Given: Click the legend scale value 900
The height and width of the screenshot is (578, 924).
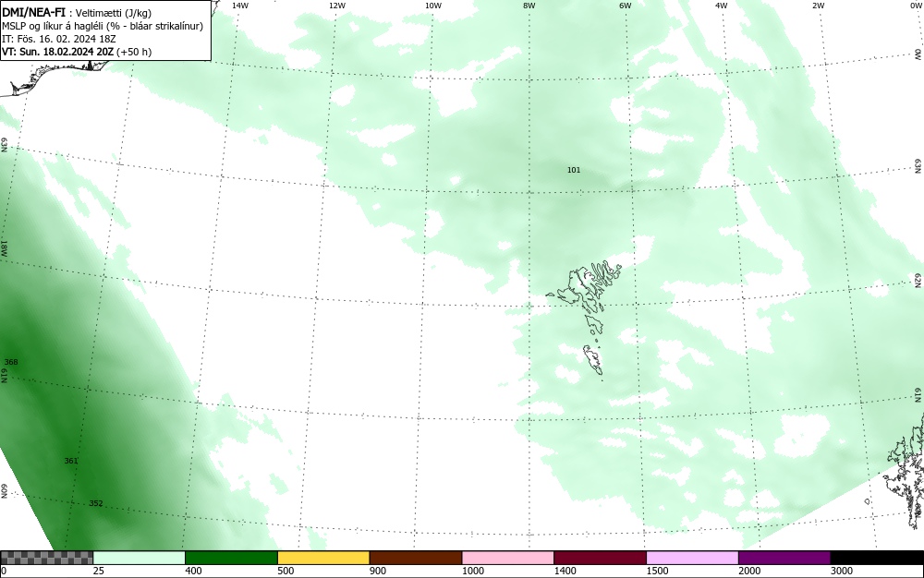Looking at the screenshot, I should [378, 571].
